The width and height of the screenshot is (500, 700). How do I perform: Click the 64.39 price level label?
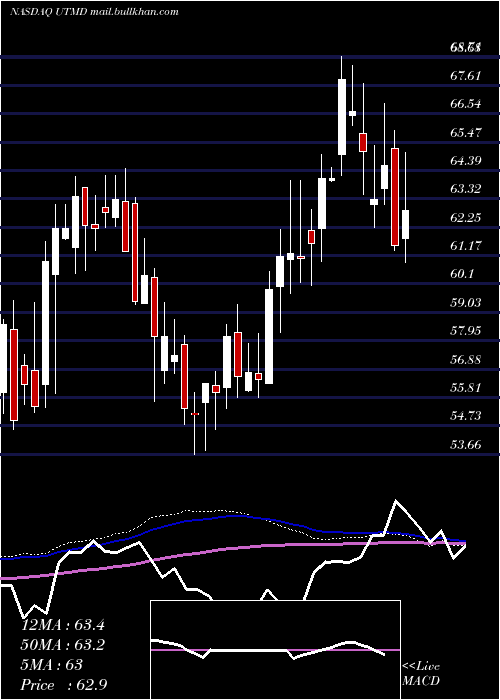click(x=466, y=160)
